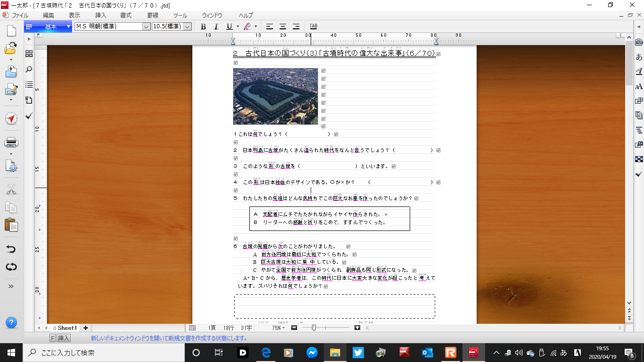Open document settings gear icon
Viewport: 644px width, 362px height.
11,166
